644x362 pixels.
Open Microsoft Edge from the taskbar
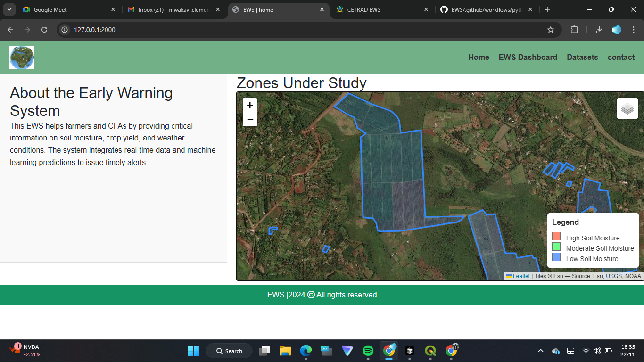point(306,351)
